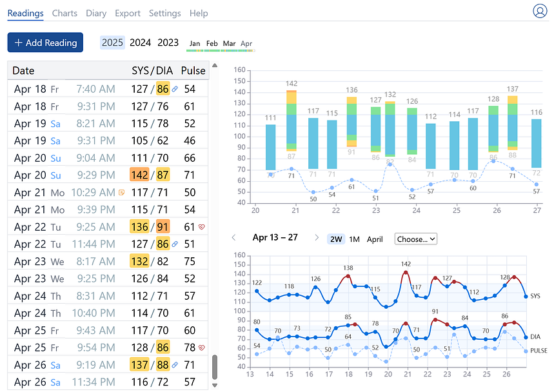Jump to Feb in the month color strip

tap(212, 44)
